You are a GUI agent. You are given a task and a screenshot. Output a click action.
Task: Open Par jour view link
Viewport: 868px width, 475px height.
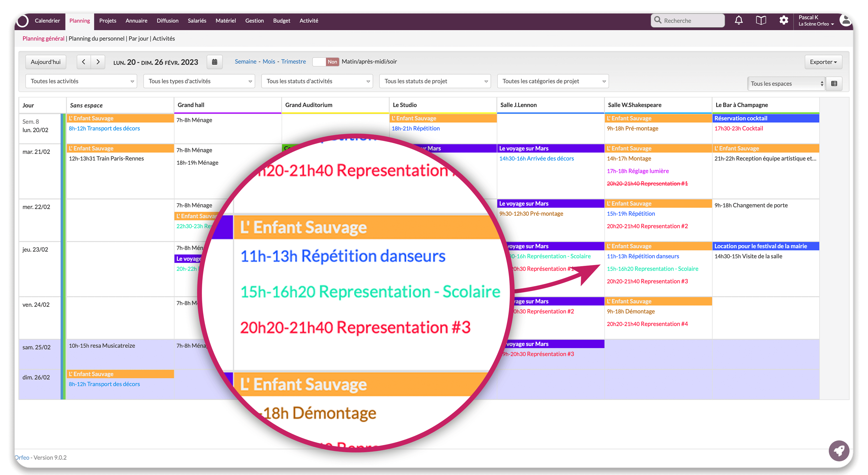139,38
